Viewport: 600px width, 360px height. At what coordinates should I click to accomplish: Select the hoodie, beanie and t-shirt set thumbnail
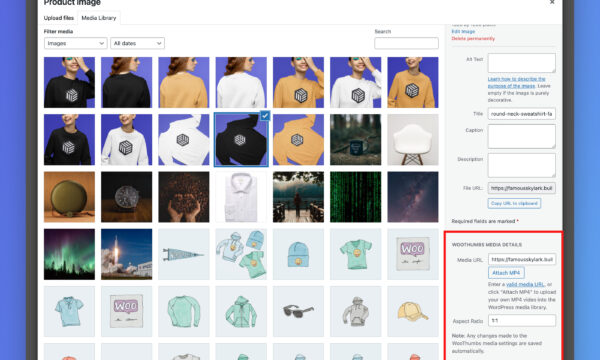(241, 254)
